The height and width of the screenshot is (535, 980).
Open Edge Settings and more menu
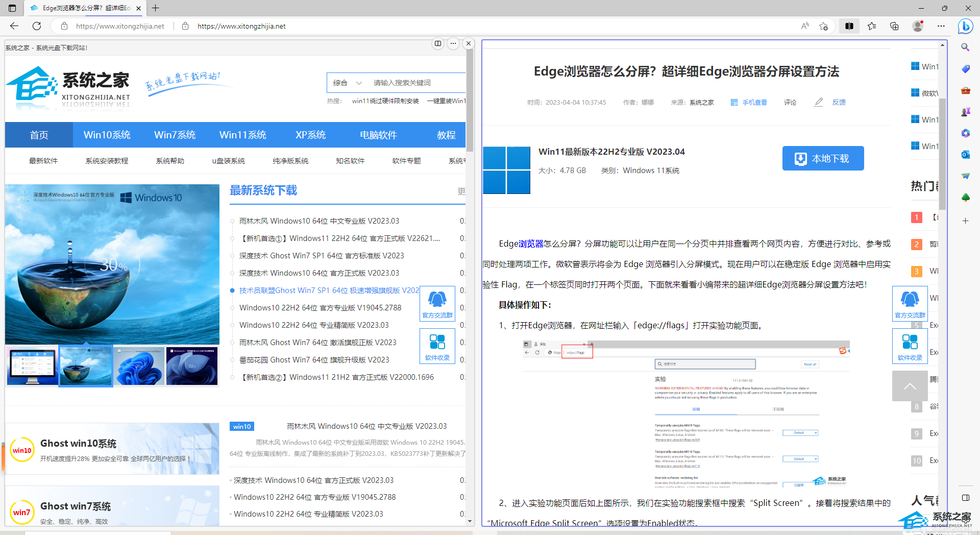[941, 26]
